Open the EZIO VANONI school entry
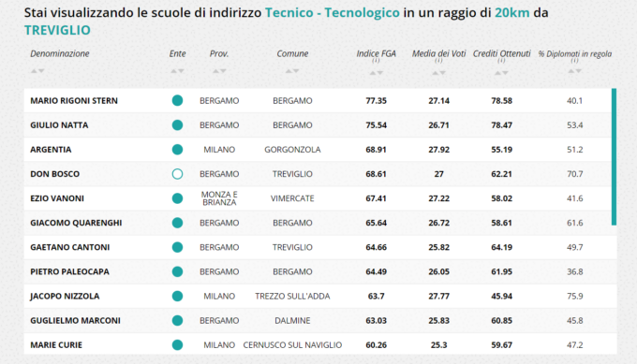The image size is (637, 364). 57,198
